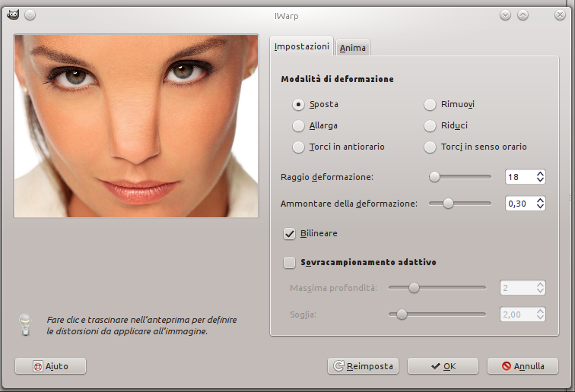Close the IWarp dialog window
The height and width of the screenshot is (392, 575).
(560, 15)
